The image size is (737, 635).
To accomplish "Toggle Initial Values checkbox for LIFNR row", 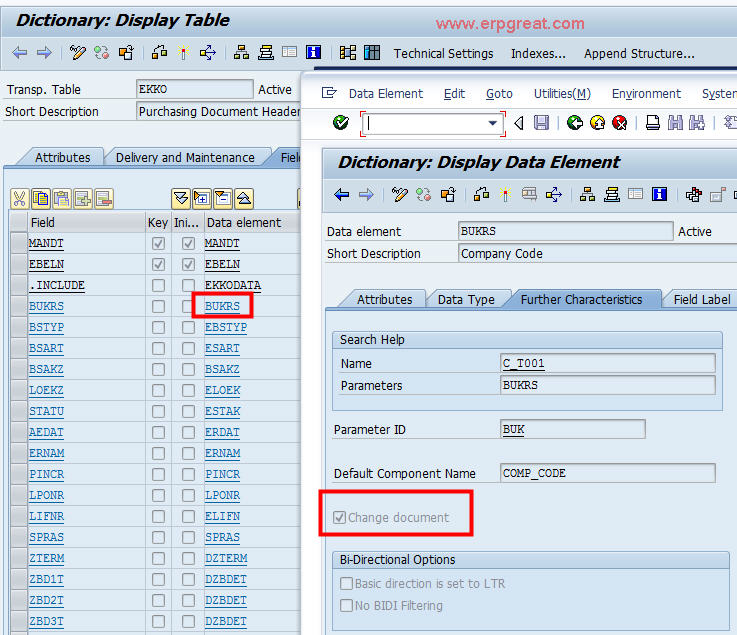I will 188,517.
